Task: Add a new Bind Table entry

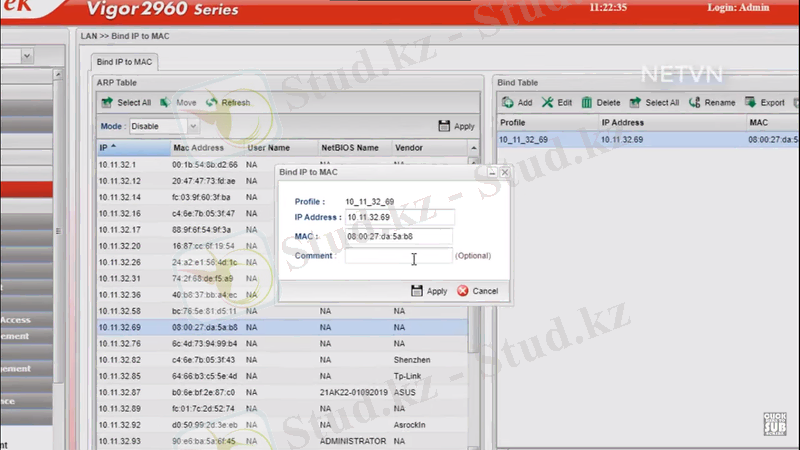Action: (517, 103)
